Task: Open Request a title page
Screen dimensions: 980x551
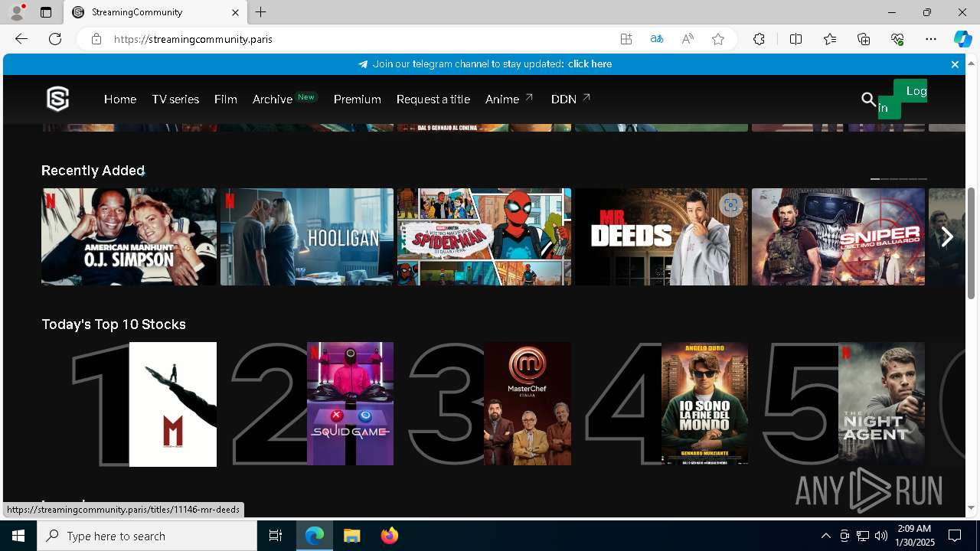Action: (433, 99)
